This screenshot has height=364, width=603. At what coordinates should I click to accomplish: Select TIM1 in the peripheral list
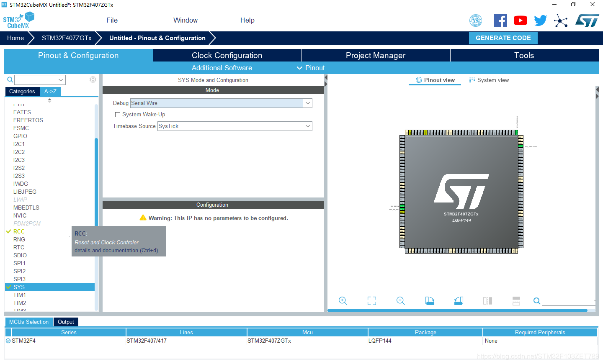(x=20, y=295)
